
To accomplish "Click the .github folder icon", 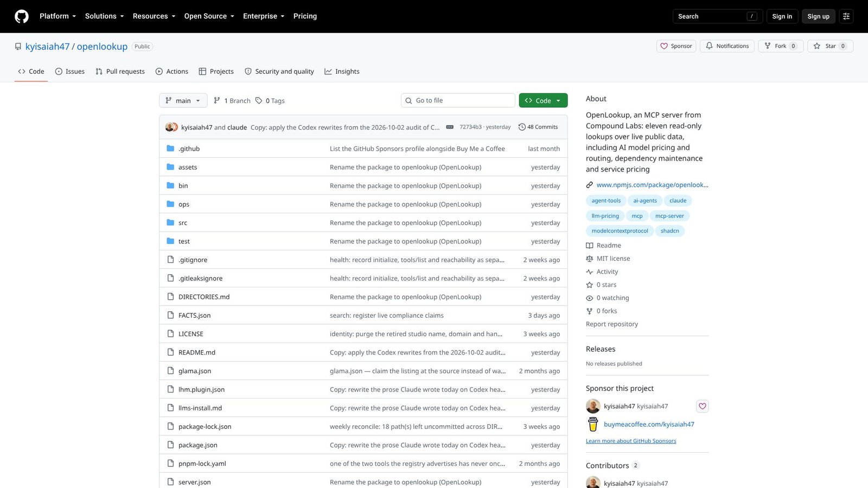I will point(170,149).
